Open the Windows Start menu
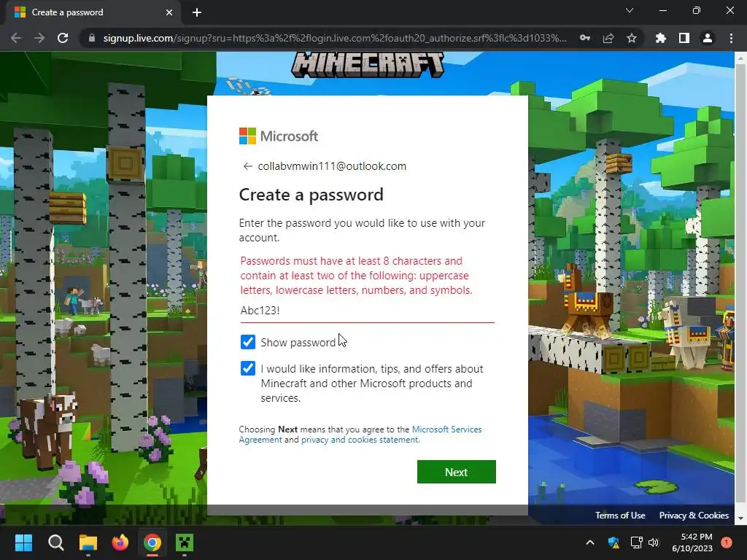 click(23, 542)
